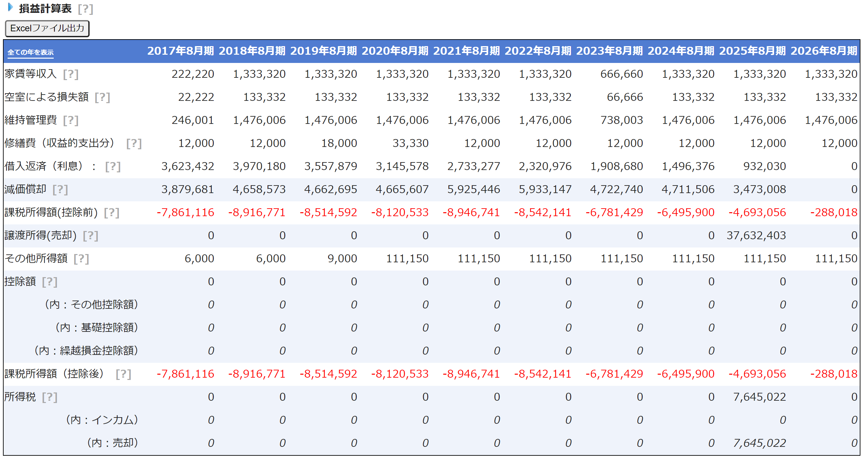868x461 pixels.
Task: Open help icon for 借入返済（利息）
Action: coord(113,166)
